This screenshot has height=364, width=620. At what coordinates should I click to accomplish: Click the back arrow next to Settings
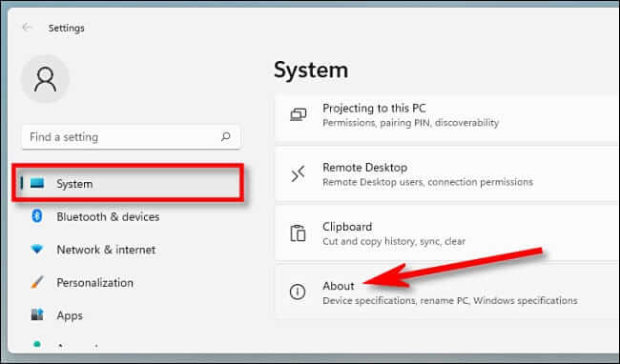27,28
